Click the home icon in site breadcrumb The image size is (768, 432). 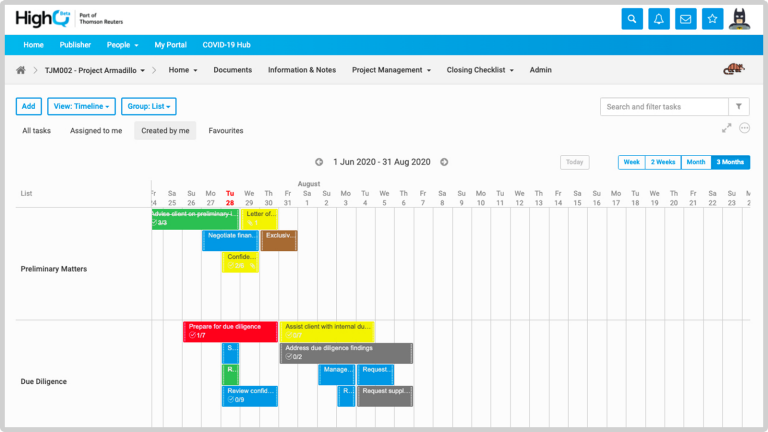(x=21, y=70)
